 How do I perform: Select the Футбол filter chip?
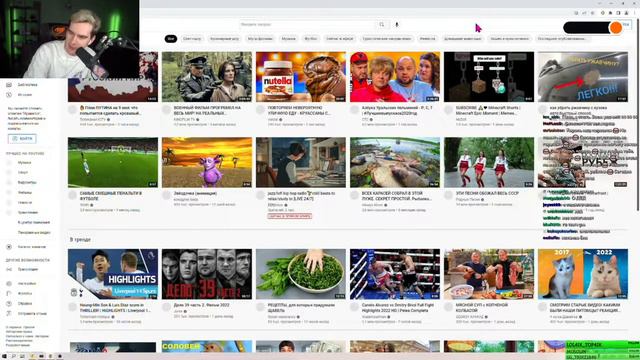311,39
